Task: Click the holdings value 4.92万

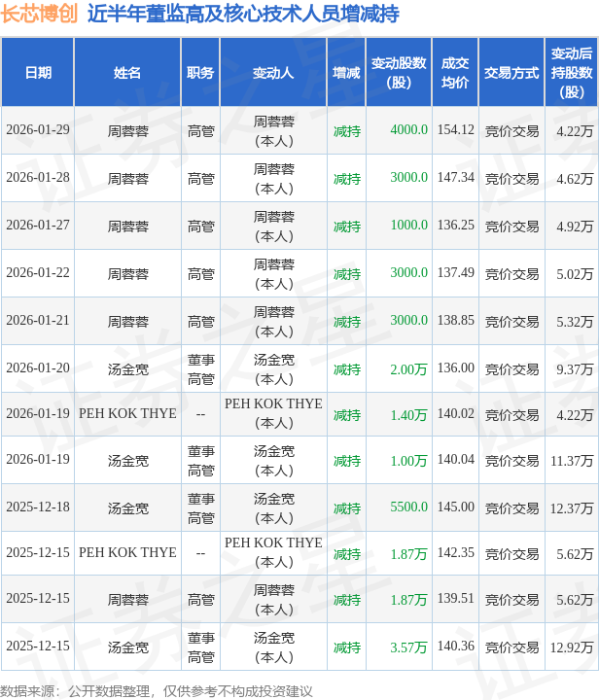Action: [575, 227]
